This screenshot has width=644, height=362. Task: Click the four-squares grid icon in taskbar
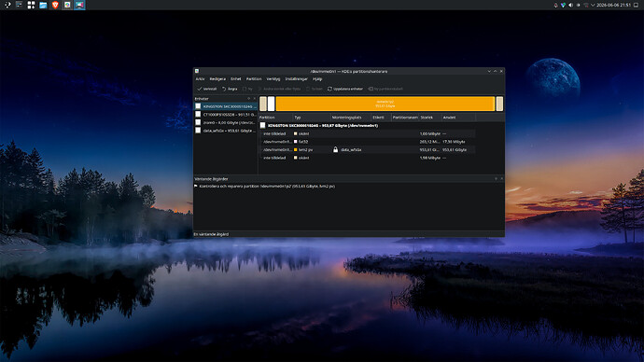pyautogui.click(x=31, y=5)
